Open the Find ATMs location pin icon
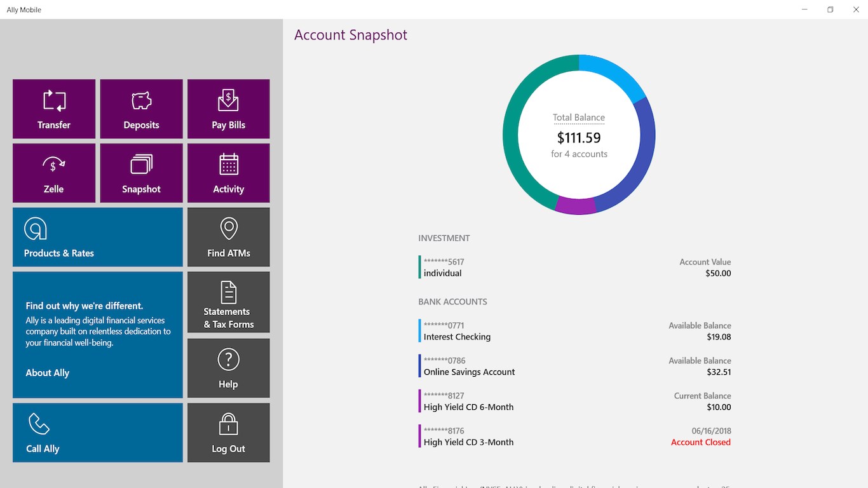The height and width of the screenshot is (488, 868). pyautogui.click(x=228, y=229)
